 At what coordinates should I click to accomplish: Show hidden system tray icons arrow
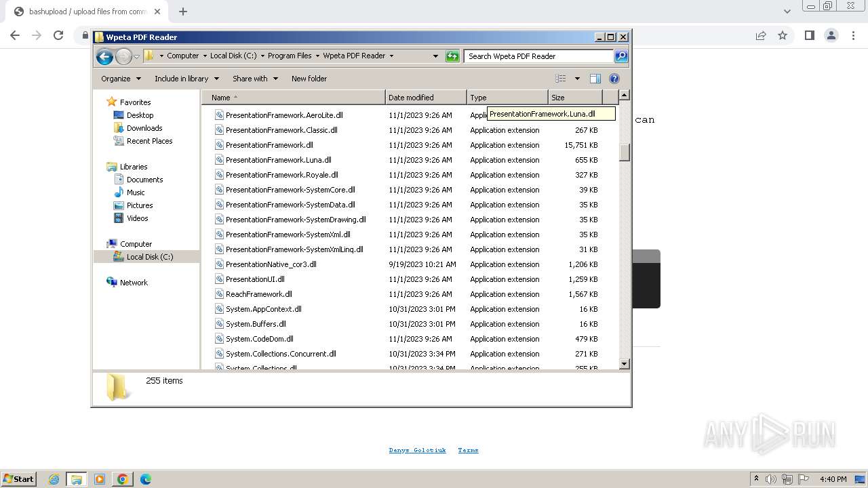756,479
